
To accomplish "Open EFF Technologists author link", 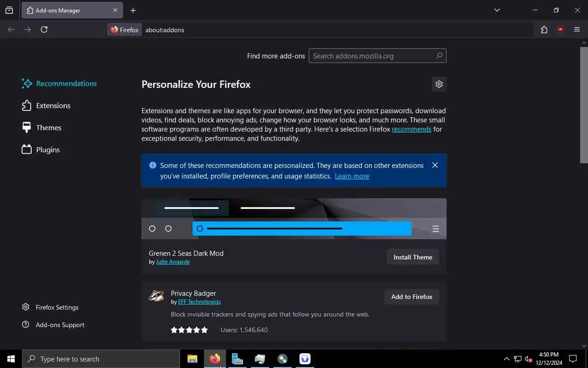I will pos(199,302).
